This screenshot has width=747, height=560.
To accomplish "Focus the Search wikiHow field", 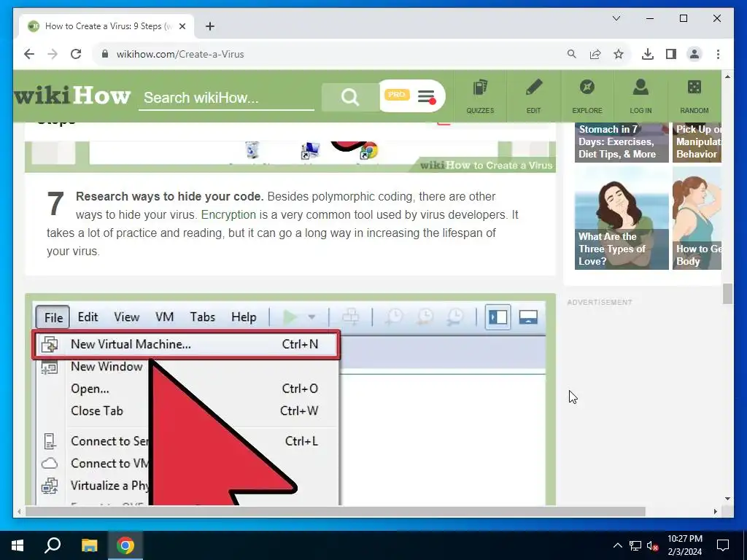I will [226, 98].
